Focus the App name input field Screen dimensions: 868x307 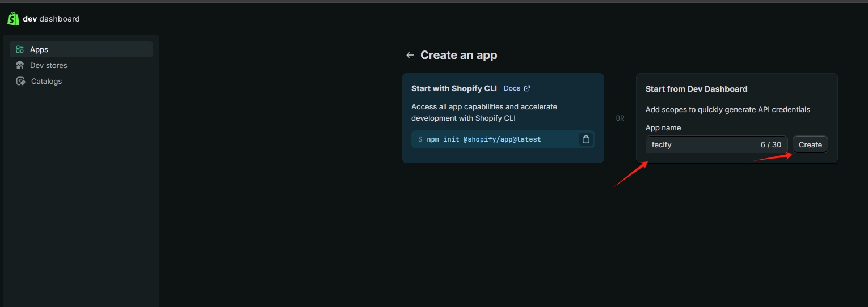click(x=701, y=145)
